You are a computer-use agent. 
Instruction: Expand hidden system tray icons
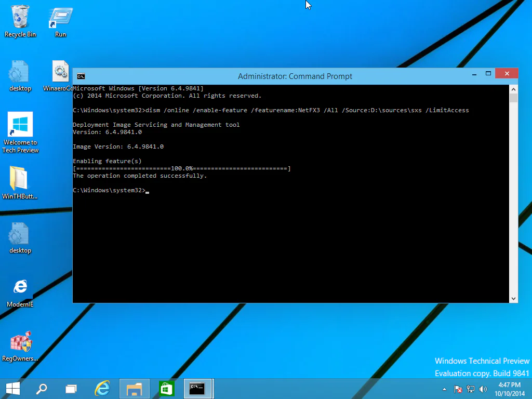(x=444, y=389)
